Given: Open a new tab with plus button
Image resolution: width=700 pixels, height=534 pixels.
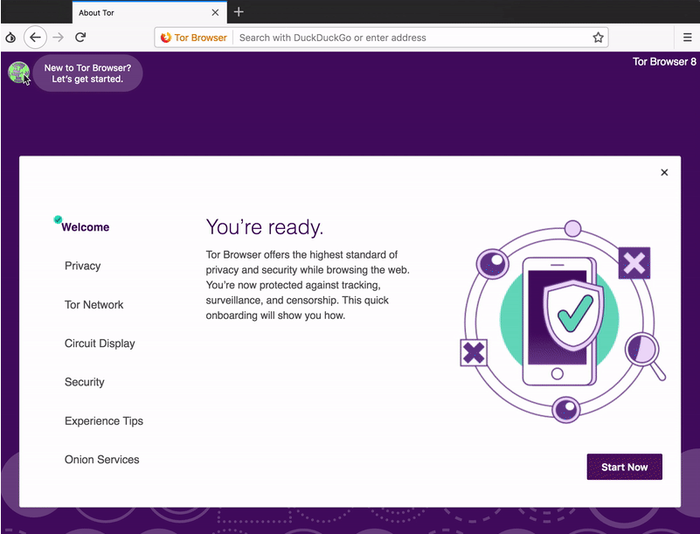Looking at the screenshot, I should pyautogui.click(x=239, y=12).
